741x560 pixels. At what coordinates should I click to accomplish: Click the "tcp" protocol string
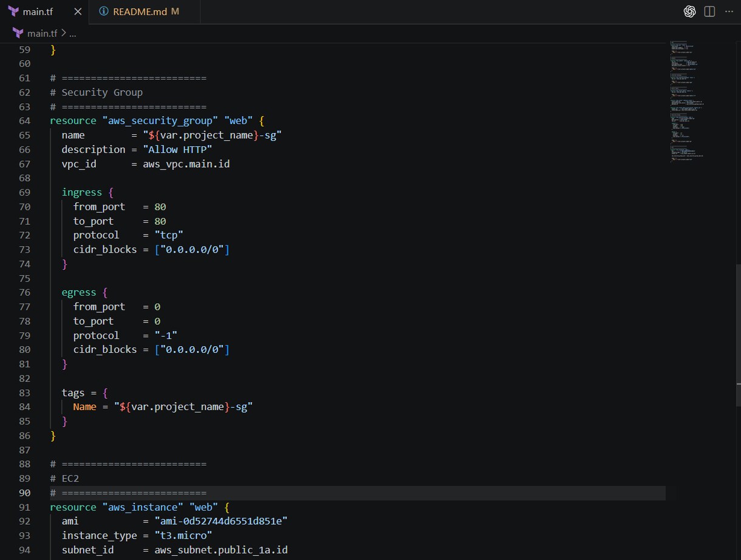pyautogui.click(x=169, y=235)
